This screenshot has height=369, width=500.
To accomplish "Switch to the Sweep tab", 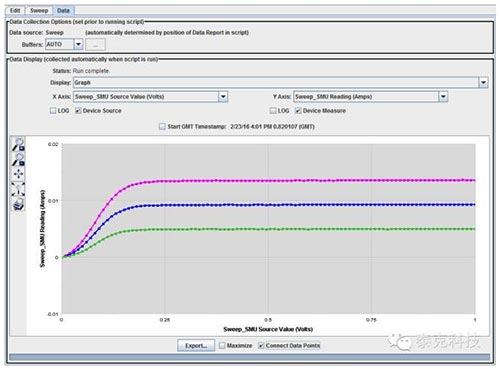I will pyautogui.click(x=39, y=10).
